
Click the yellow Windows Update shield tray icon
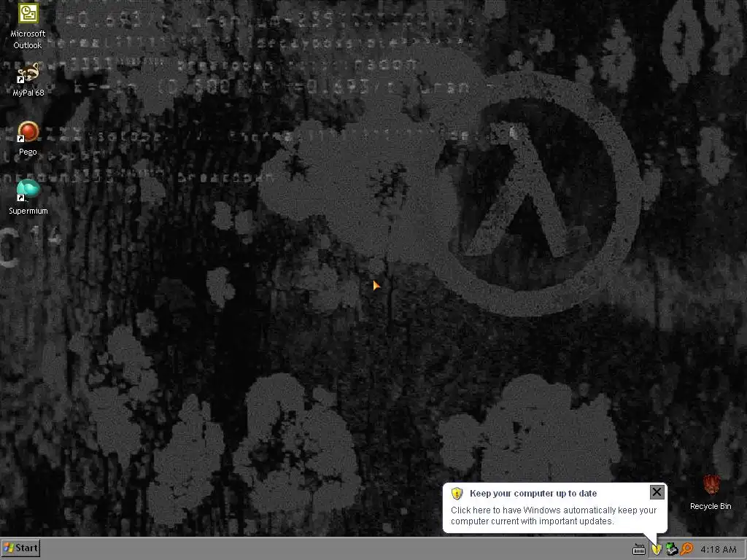tap(657, 549)
